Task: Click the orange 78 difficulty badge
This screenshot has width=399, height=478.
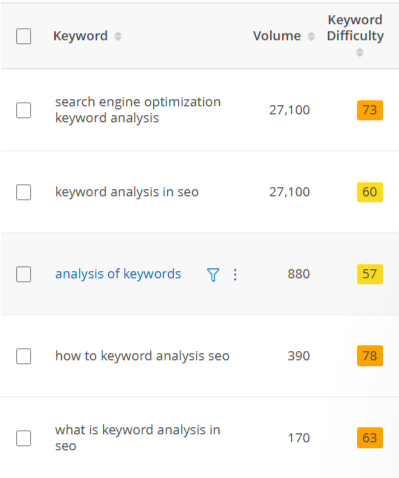Action: click(x=370, y=356)
